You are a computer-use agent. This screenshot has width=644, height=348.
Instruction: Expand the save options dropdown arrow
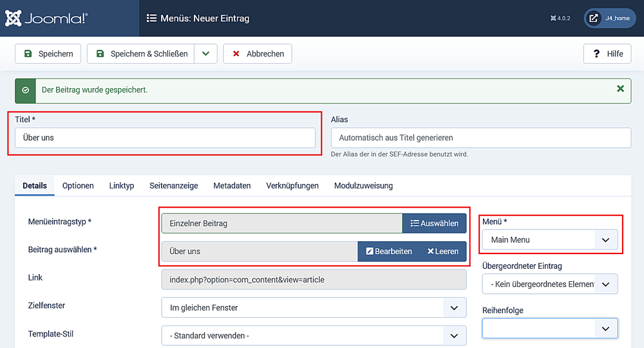coord(205,54)
